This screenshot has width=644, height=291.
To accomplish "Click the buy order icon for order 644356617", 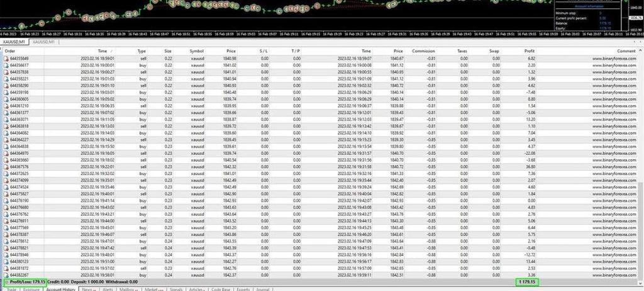I will 6,65.
